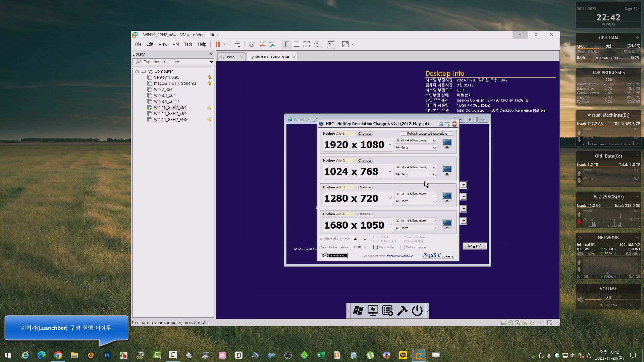Apply the 1024 x 768 monitor icon
This screenshot has height=362, width=644.
pos(447,171)
